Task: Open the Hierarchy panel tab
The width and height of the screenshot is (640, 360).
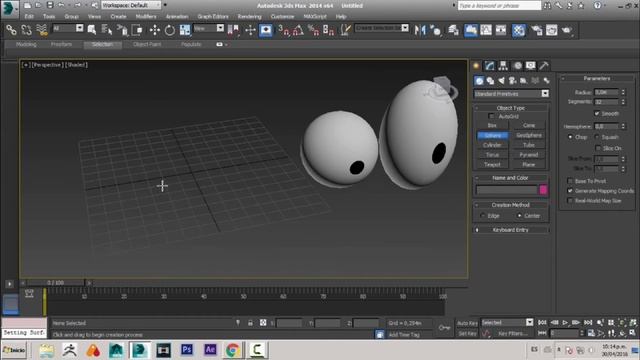Action: tap(503, 66)
